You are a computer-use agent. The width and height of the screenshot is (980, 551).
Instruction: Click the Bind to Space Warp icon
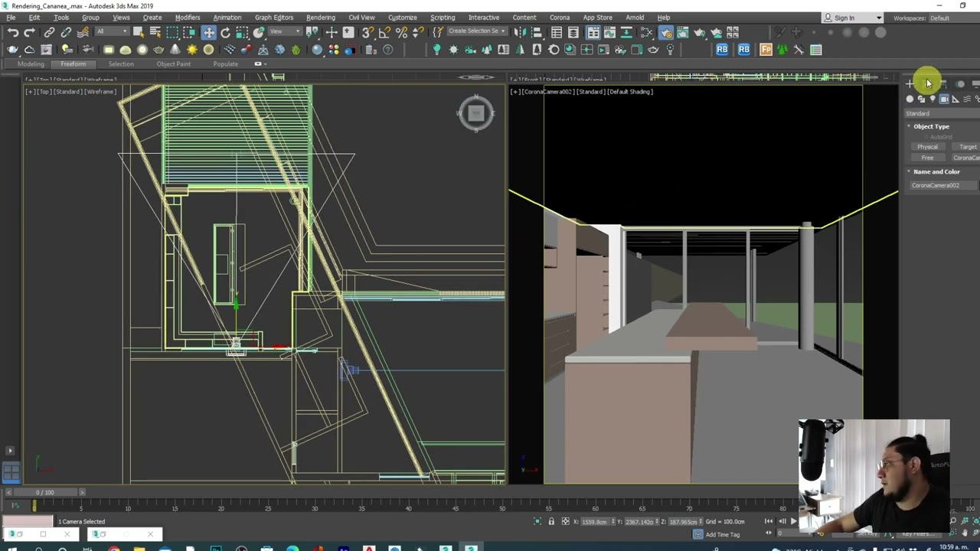pyautogui.click(x=83, y=32)
